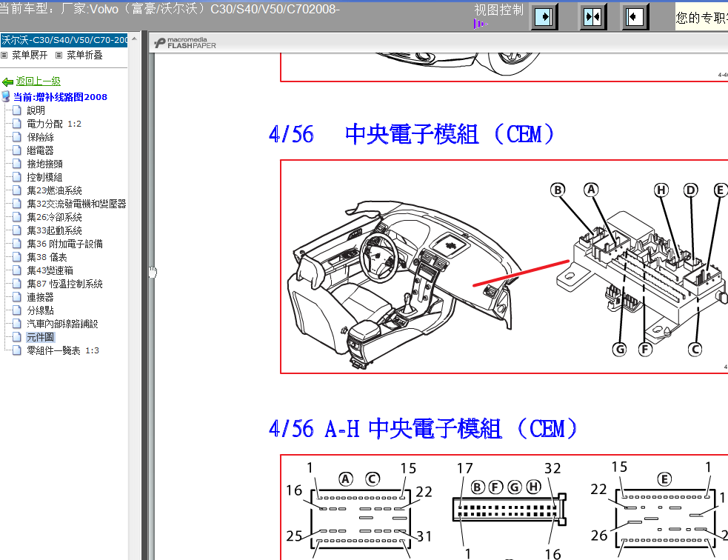728x560 pixels.
Task: Collapse all menus with 菜单折叠
Action: [84, 56]
